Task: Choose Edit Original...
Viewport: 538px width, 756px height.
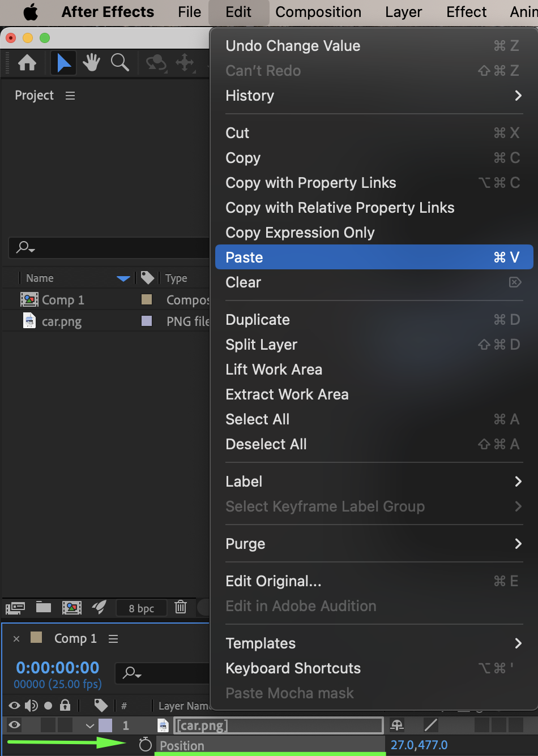Action: 374,581
